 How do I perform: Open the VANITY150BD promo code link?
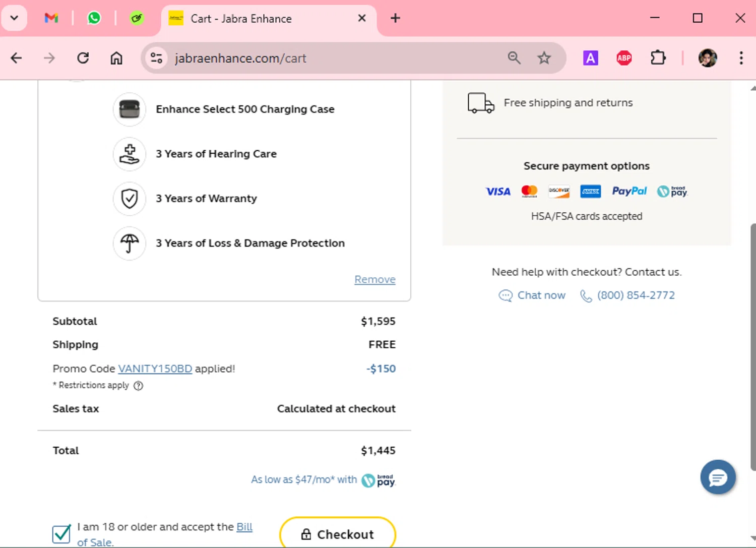[x=155, y=369]
